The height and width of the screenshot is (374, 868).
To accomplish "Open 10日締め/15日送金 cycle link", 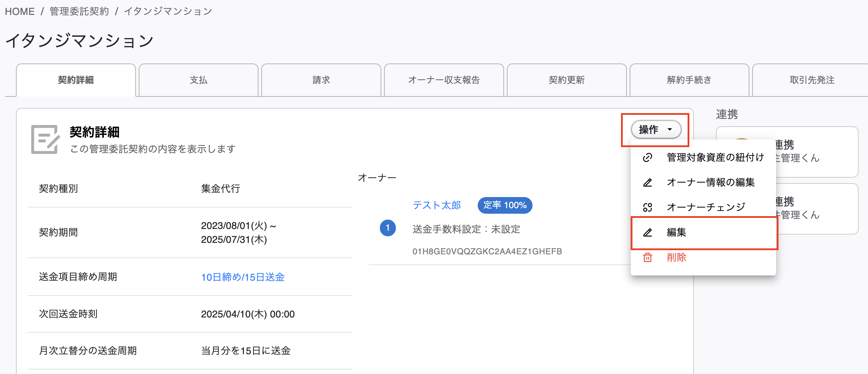I will point(243,277).
